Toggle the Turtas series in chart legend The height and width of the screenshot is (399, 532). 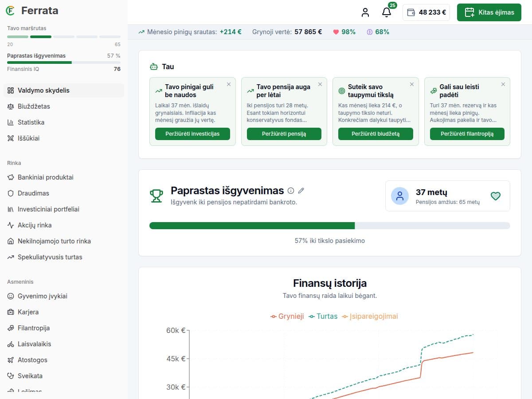pos(323,317)
